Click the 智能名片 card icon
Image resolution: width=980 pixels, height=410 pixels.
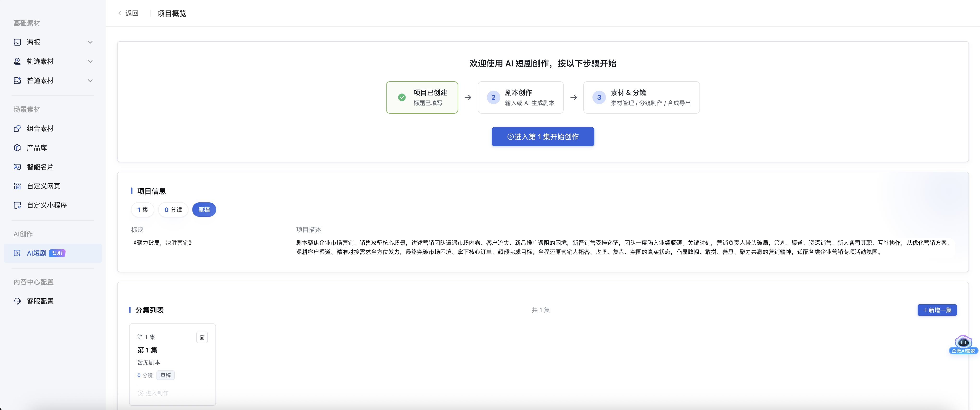click(x=17, y=167)
